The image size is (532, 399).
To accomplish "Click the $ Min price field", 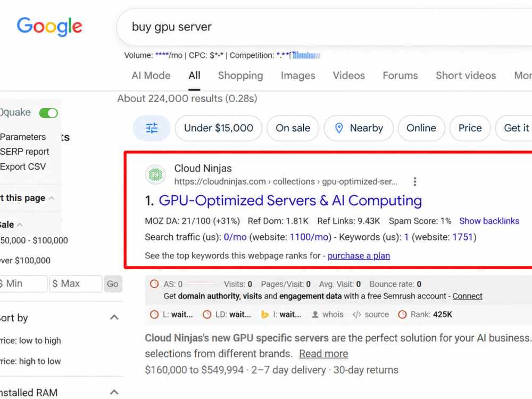I will (x=23, y=284).
